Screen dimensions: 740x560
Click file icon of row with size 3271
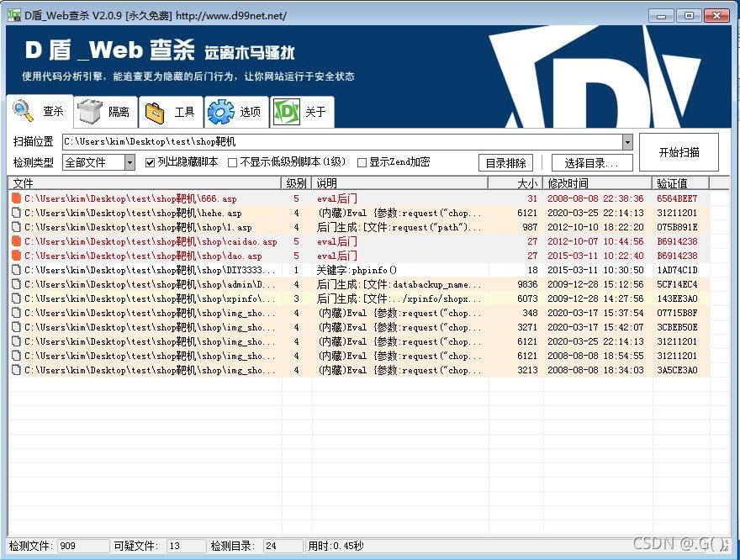pyautogui.click(x=17, y=327)
